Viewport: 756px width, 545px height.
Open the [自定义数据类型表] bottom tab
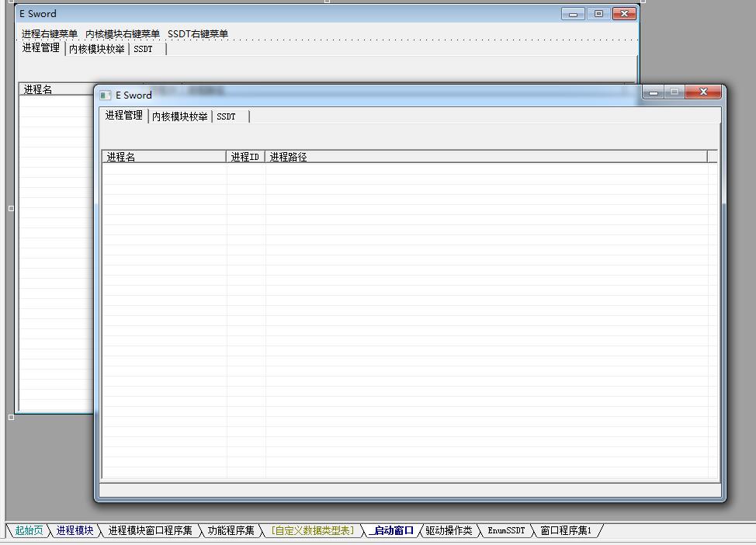(312, 530)
